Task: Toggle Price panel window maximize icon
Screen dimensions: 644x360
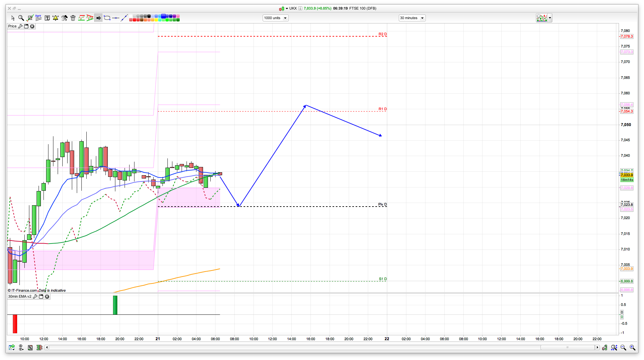Action: click(x=26, y=26)
